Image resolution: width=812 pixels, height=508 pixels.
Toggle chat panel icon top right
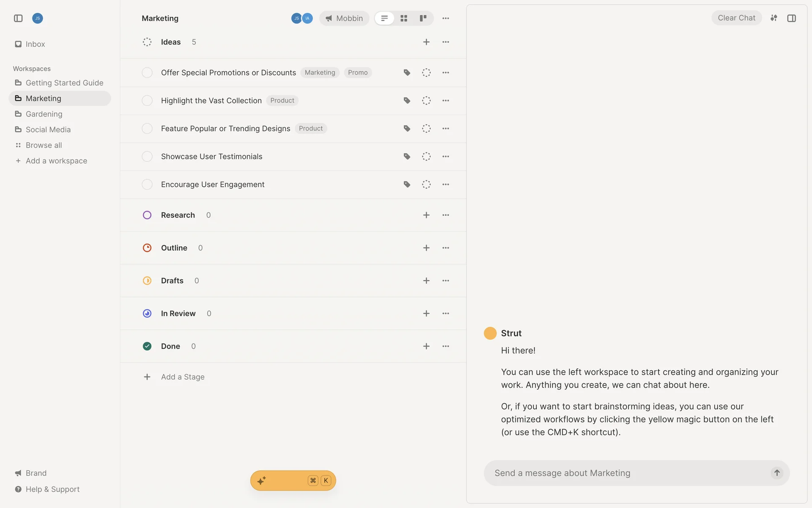(792, 18)
